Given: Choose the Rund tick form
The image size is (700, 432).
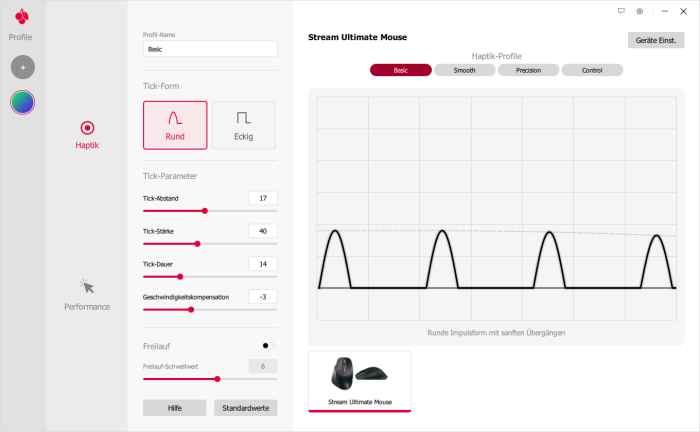Looking at the screenshot, I should pos(175,125).
